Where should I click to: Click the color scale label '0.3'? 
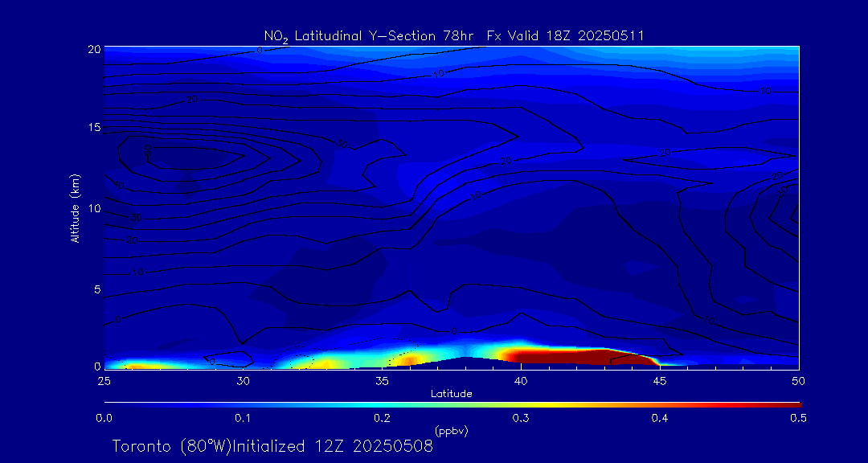coord(521,419)
